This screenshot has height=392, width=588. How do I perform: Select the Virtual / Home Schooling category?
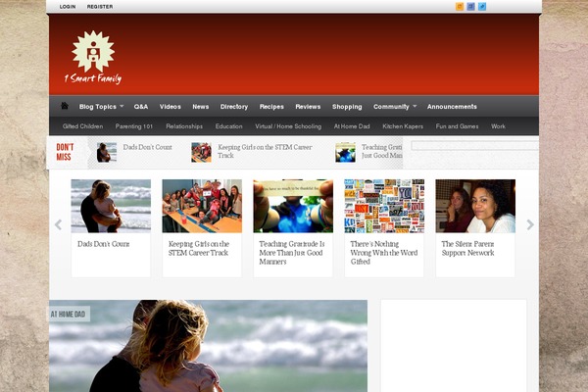[288, 126]
